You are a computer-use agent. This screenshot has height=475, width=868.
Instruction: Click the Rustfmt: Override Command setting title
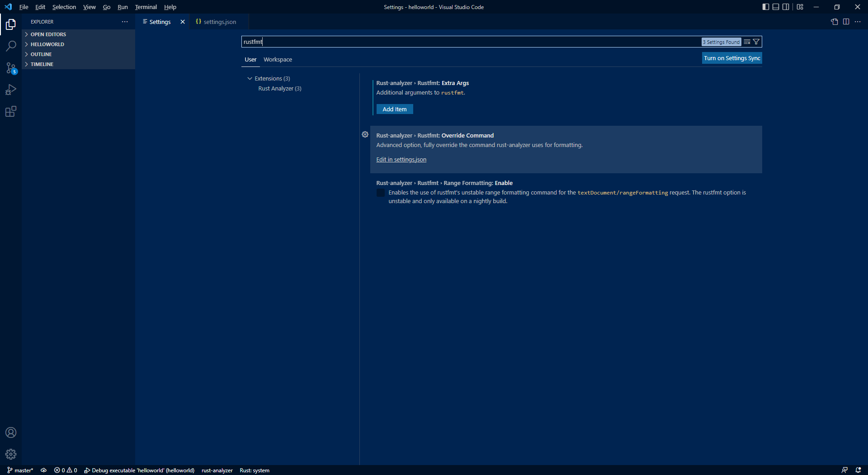click(x=435, y=136)
